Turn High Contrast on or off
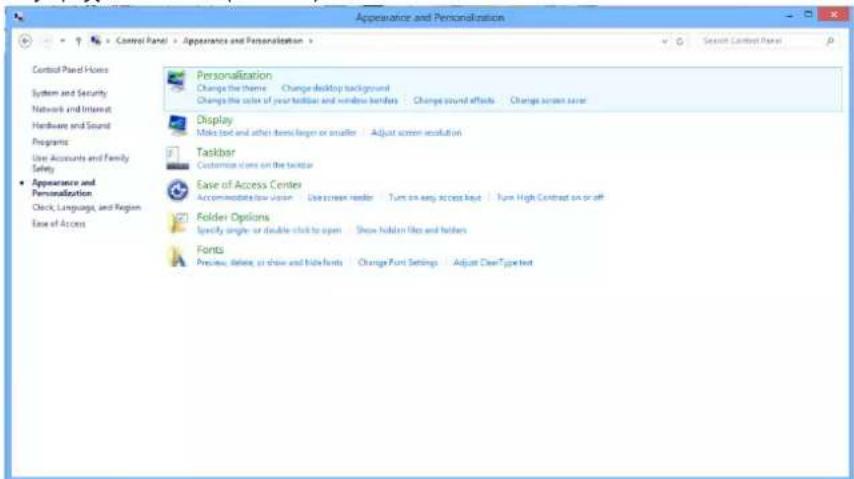 tap(550, 198)
